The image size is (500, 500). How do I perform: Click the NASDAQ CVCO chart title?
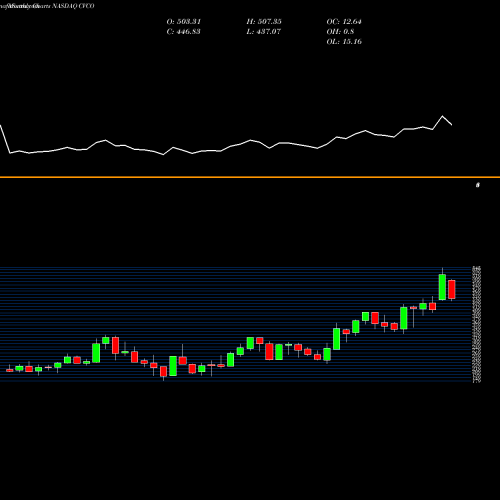[x=47, y=6]
